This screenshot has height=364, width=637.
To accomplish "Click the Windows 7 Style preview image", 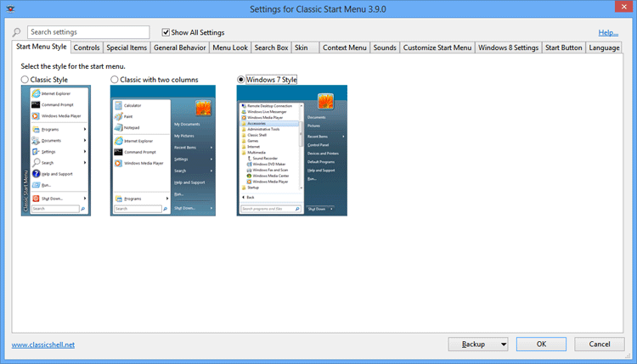I will click(x=292, y=150).
